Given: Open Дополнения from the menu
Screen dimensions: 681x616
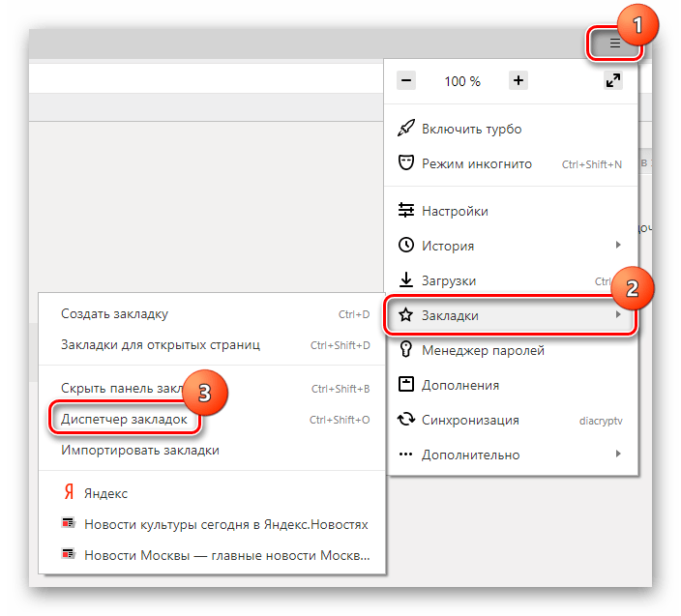Looking at the screenshot, I should click(511, 385).
